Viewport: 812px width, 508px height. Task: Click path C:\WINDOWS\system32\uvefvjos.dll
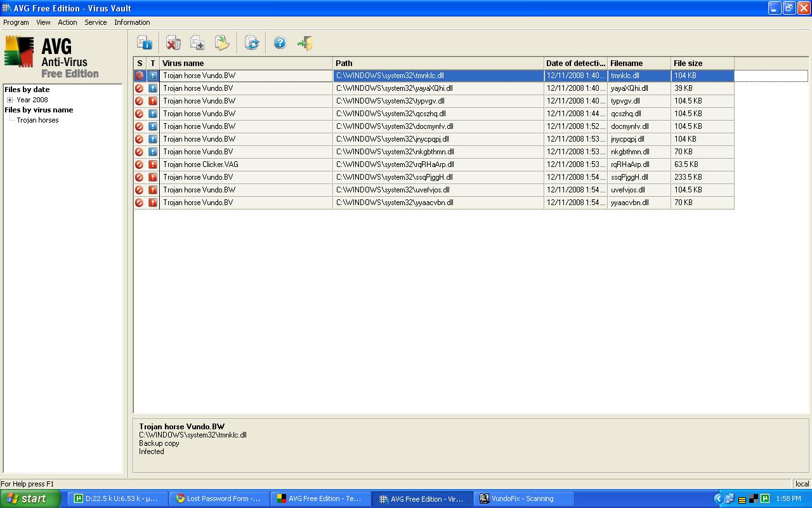(x=393, y=190)
